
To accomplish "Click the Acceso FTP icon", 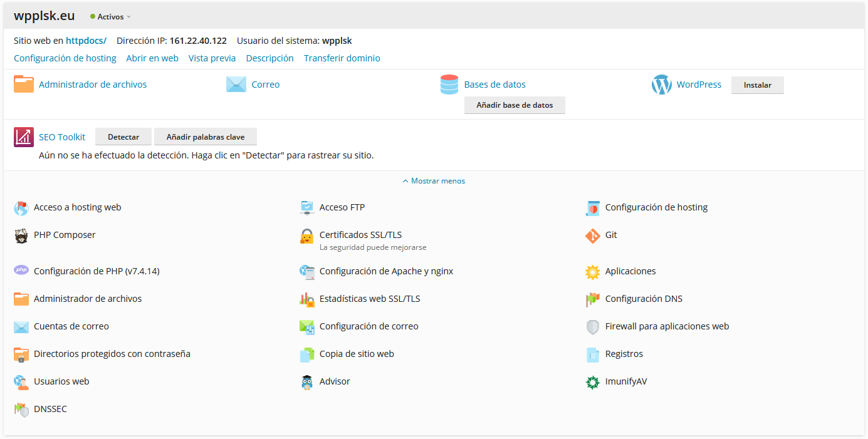I will click(x=306, y=208).
